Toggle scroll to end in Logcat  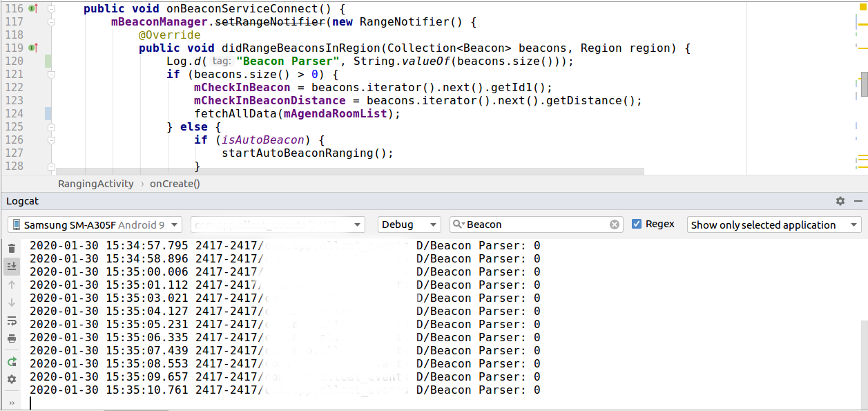pyautogui.click(x=12, y=266)
